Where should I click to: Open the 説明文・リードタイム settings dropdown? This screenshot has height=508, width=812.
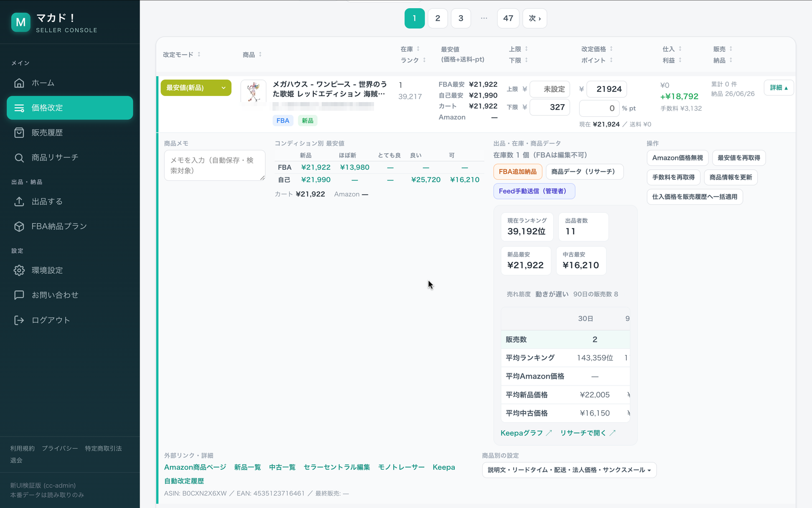click(569, 470)
